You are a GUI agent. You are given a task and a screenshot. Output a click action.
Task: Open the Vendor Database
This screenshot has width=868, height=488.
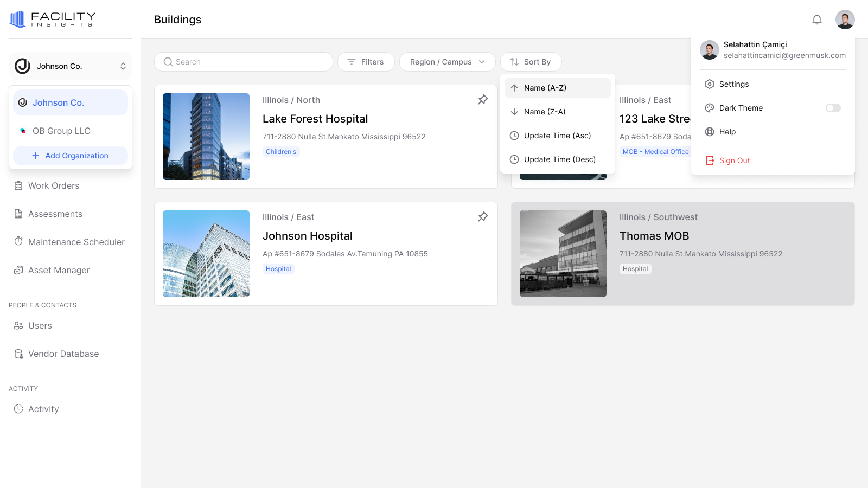pos(63,354)
